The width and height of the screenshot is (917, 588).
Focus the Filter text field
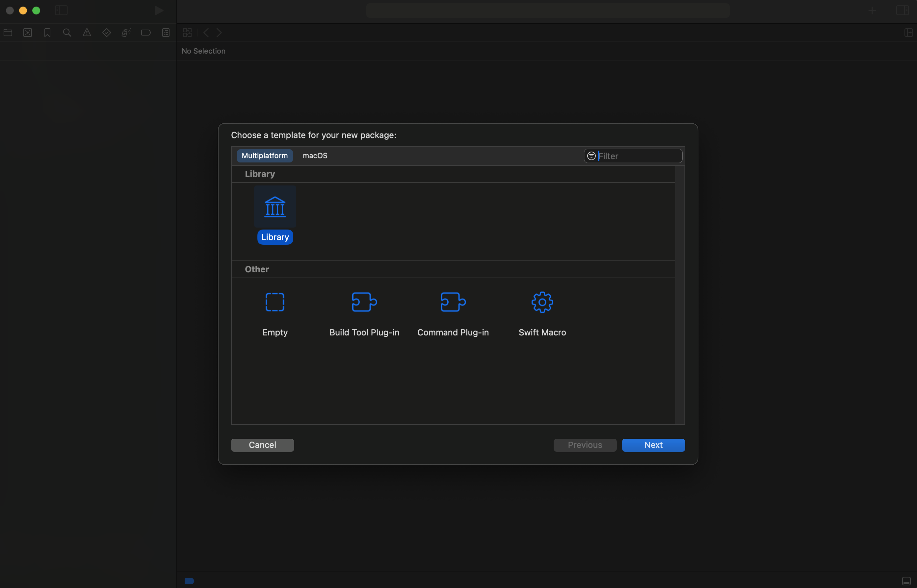point(638,156)
